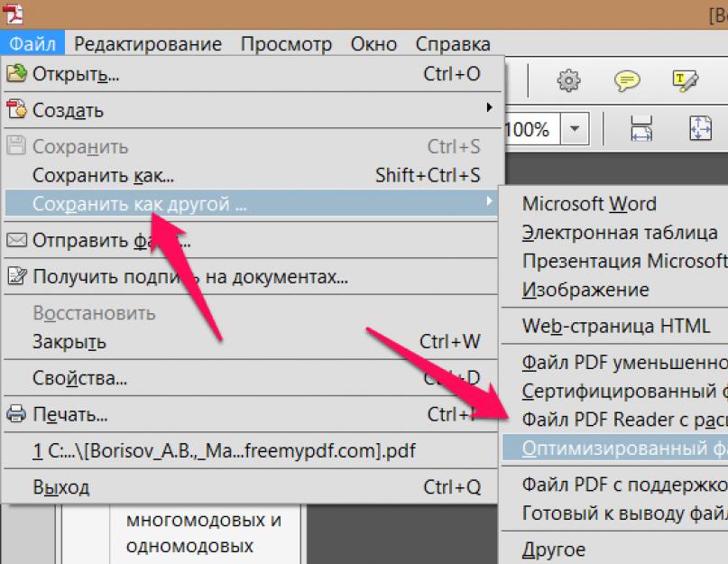Choose Открыть... from the File menu
Screen dimensions: 728x564
tap(253, 74)
